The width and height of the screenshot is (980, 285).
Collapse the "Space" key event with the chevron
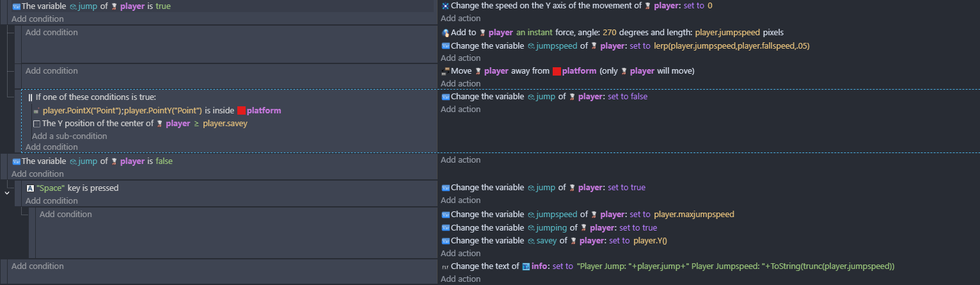(x=6, y=192)
